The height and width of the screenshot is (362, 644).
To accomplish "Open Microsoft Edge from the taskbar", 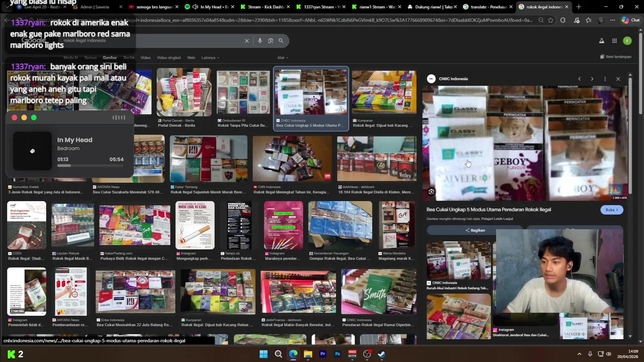I will 293,354.
